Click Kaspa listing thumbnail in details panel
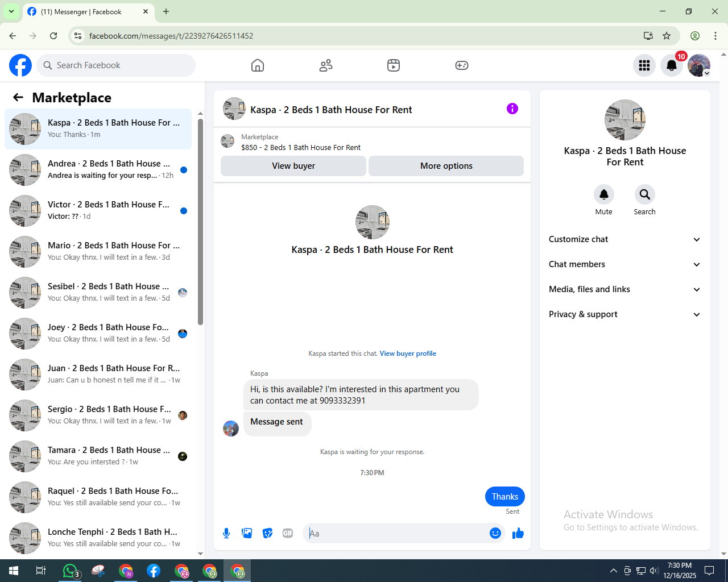The width and height of the screenshot is (728, 582). [625, 120]
